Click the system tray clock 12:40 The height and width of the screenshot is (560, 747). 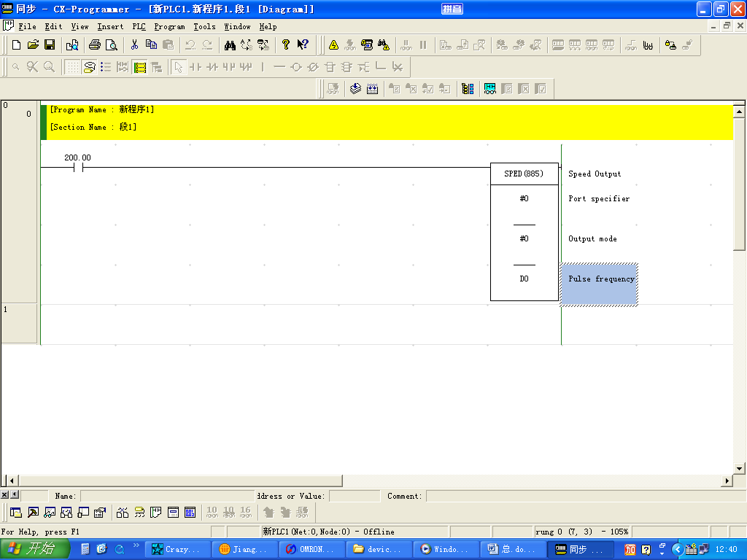click(x=727, y=550)
